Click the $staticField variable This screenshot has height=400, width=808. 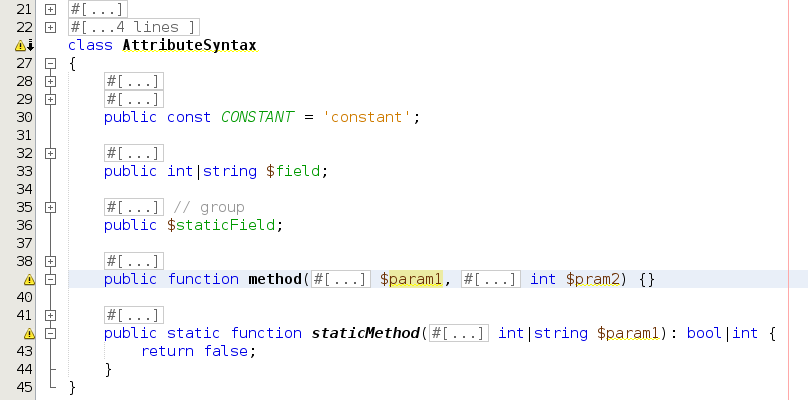[x=222, y=225]
